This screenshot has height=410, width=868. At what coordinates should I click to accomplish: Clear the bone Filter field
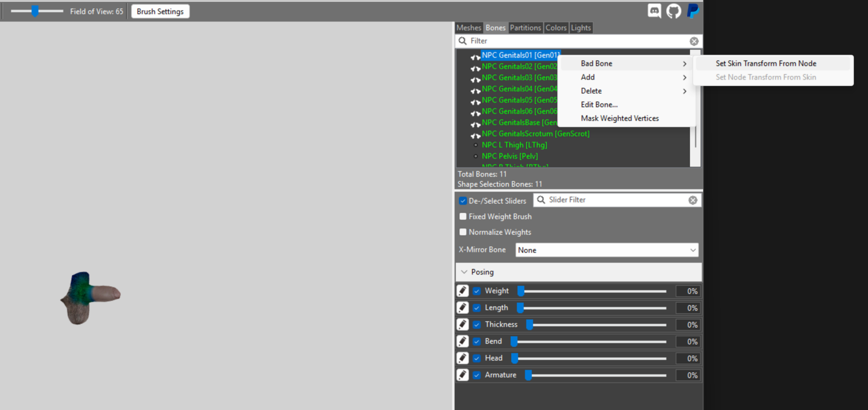tap(694, 41)
